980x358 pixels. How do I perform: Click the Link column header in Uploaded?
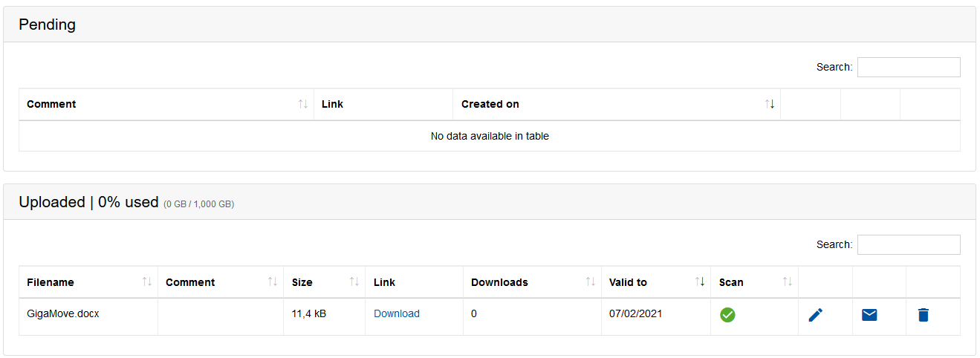coord(385,282)
